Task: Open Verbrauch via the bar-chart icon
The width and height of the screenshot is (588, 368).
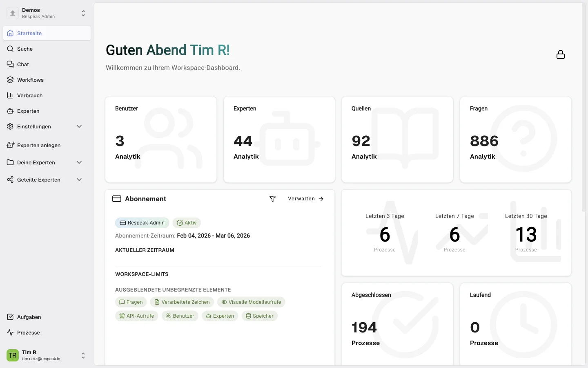Action: pyautogui.click(x=10, y=95)
